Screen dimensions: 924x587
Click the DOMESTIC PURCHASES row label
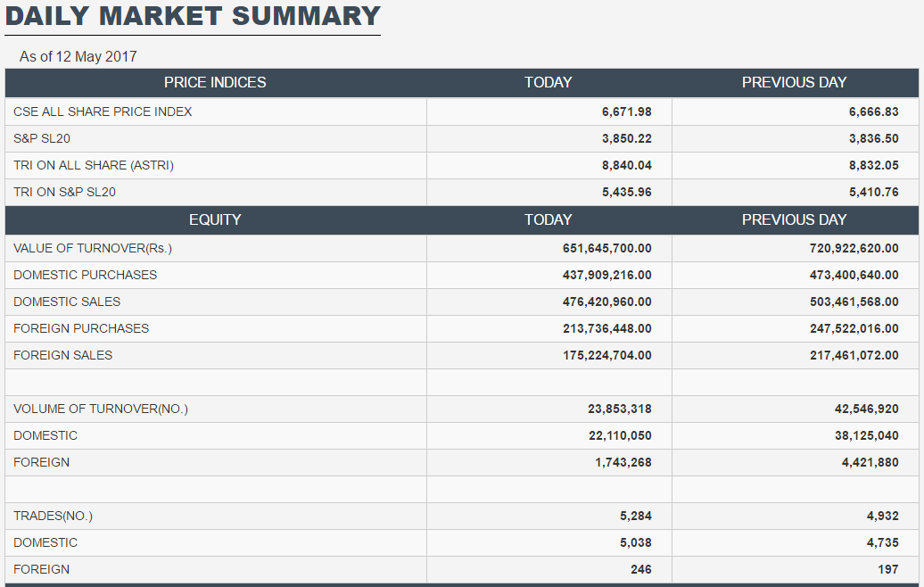pyautogui.click(x=83, y=275)
